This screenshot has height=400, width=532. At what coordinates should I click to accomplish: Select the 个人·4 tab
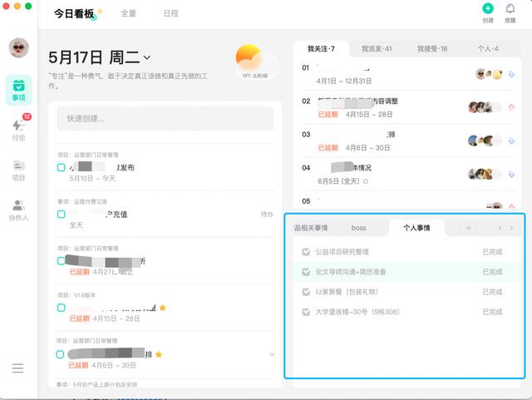coord(488,49)
